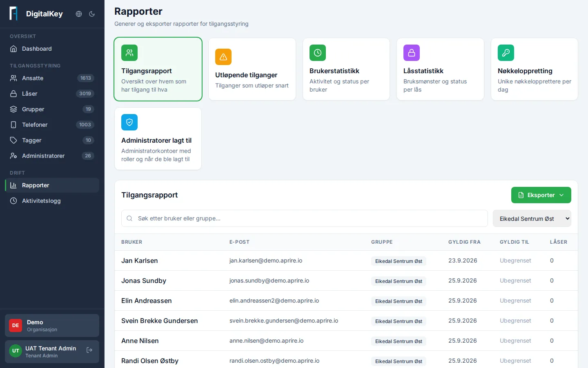This screenshot has width=588, height=368.
Task: Click the Svein Brekke Gundersen name
Action: pyautogui.click(x=160, y=321)
